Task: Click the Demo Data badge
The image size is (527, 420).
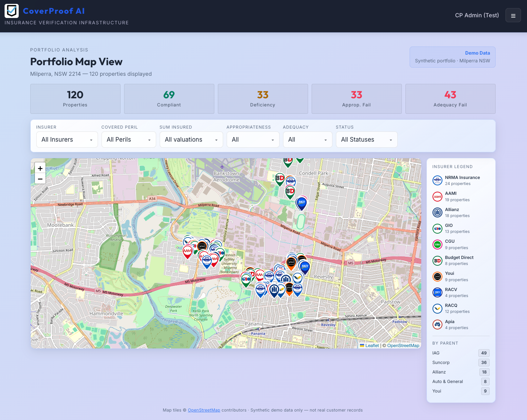Action: click(x=453, y=57)
